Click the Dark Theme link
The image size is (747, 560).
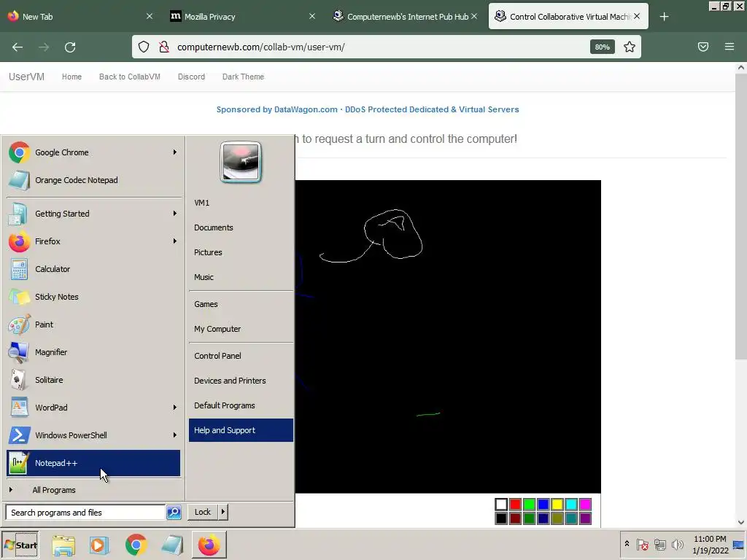coord(243,77)
